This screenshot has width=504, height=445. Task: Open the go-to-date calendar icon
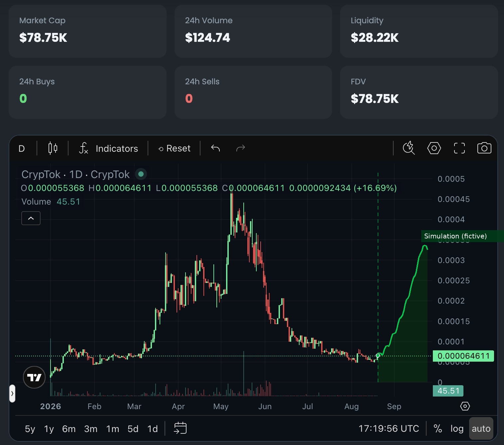coord(180,428)
